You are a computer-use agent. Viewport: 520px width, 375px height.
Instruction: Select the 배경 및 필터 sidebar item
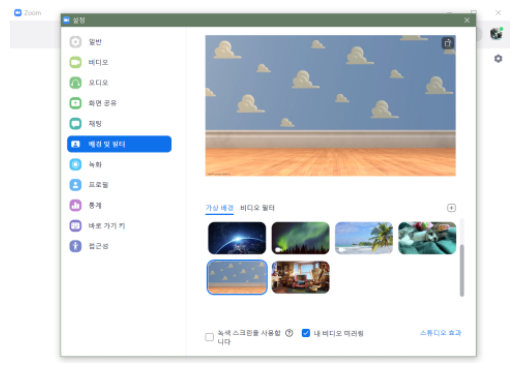119,144
